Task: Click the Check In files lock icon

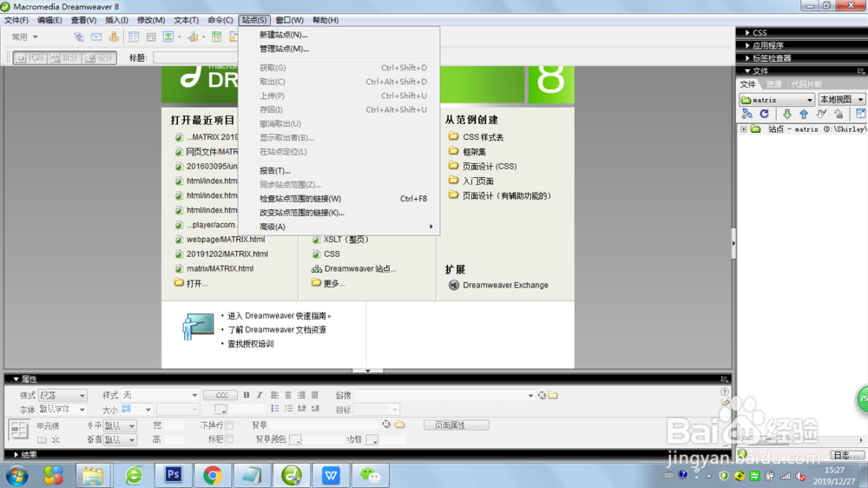Action: pyautogui.click(x=839, y=114)
